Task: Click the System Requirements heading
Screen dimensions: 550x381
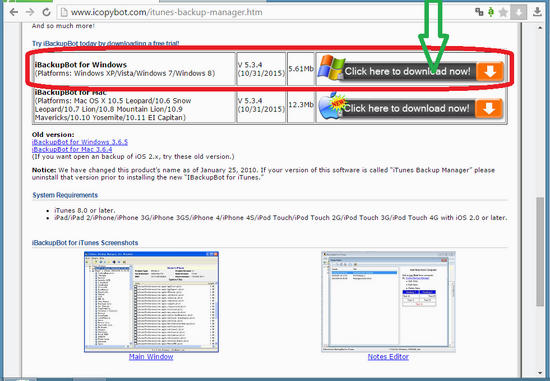Action: coord(65,195)
